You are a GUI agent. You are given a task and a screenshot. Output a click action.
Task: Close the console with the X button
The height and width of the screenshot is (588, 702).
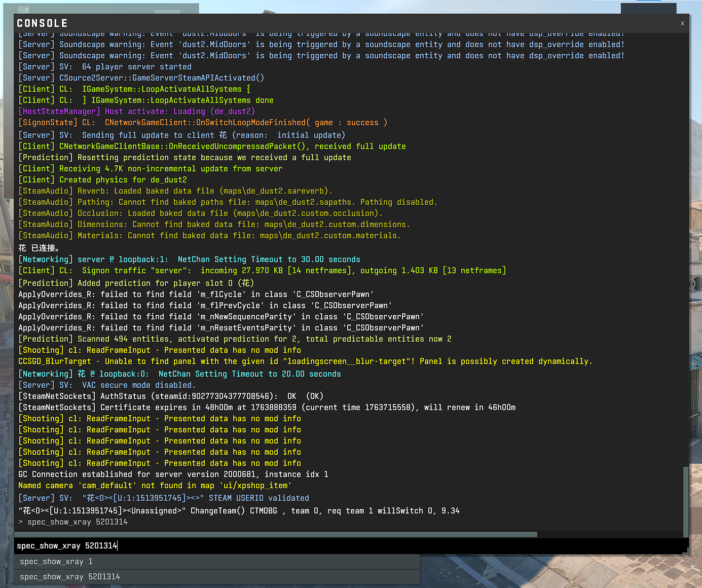coord(682,23)
